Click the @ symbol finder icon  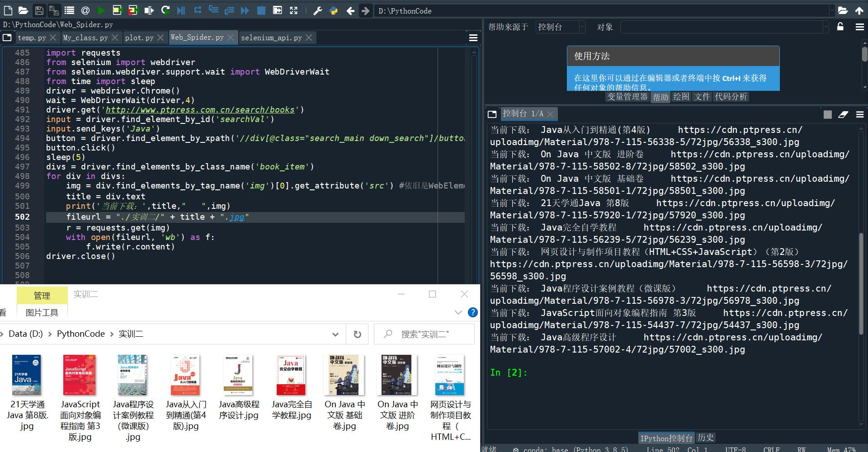(85, 10)
